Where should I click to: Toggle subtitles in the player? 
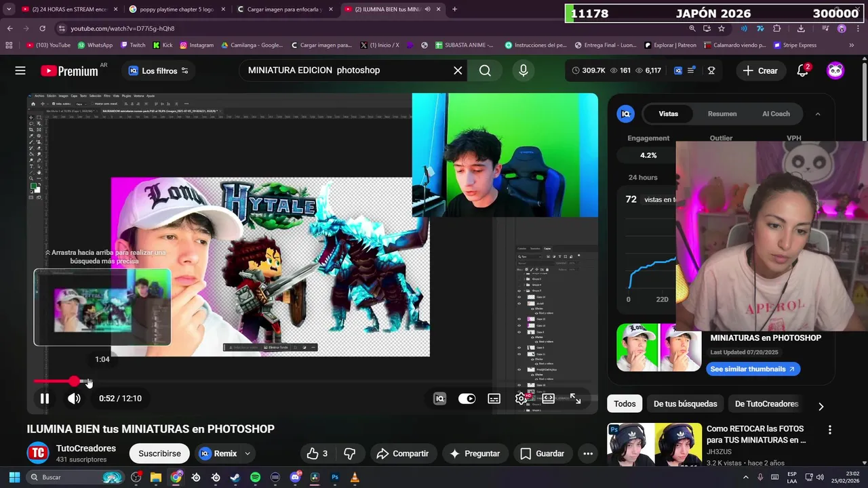494,399
